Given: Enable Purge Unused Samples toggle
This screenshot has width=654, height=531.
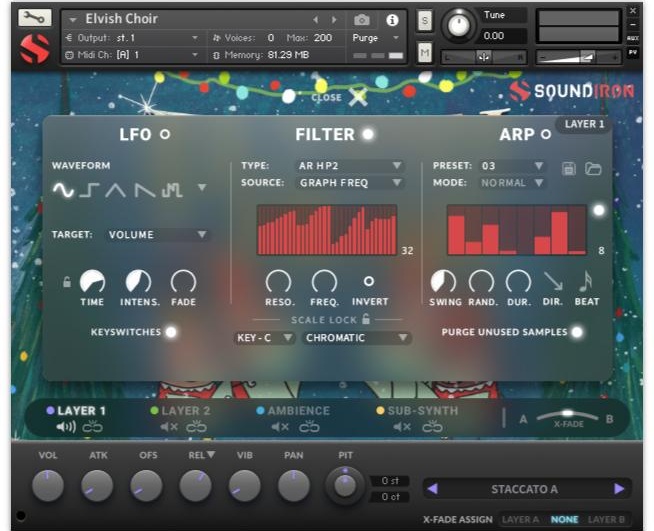Looking at the screenshot, I should pos(577,332).
